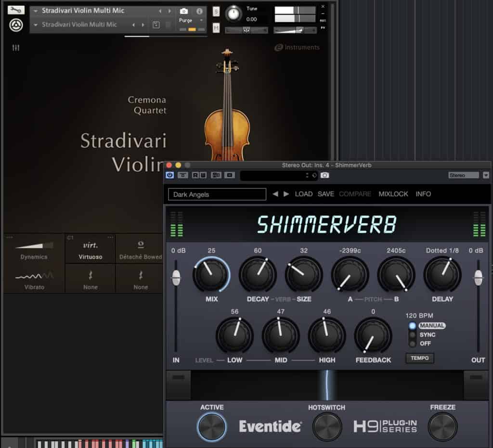This screenshot has height=448, width=493.
Task: Select SYNC tempo mode
Action: pyautogui.click(x=413, y=334)
